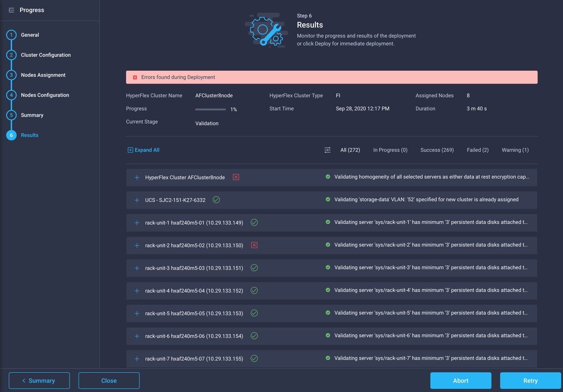Expand UCS - SJC2-151-K27-6332 row
The width and height of the screenshot is (563, 392).
(x=137, y=200)
